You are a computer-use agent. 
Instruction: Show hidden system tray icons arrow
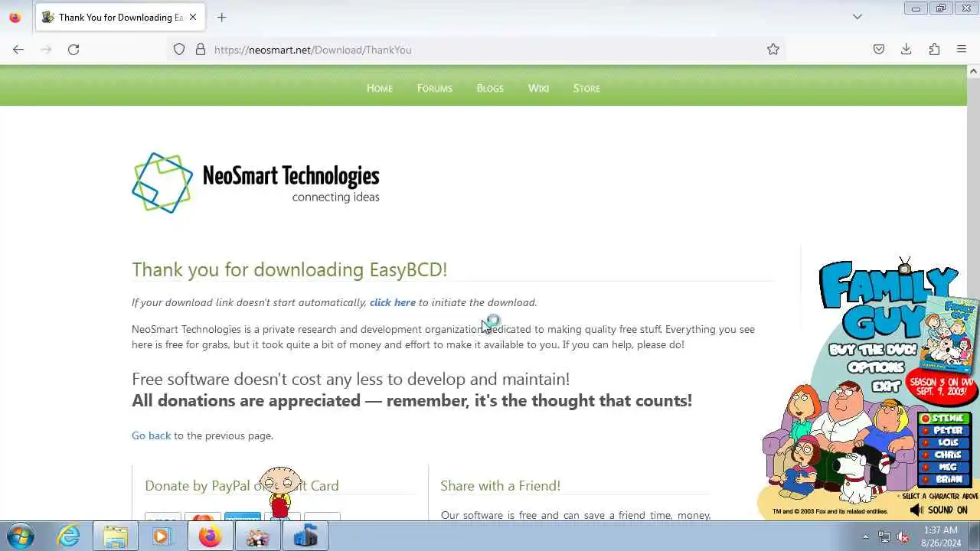[866, 537]
